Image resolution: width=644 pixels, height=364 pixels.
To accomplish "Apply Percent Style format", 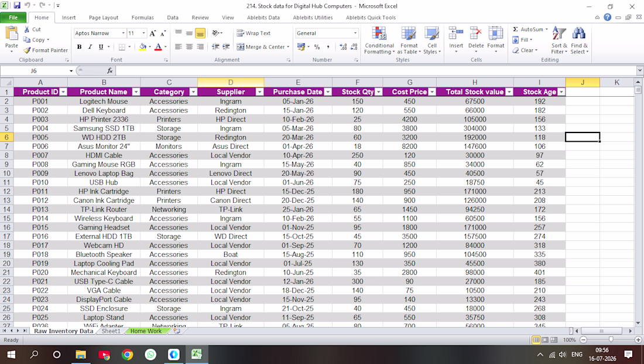I will coord(317,47).
